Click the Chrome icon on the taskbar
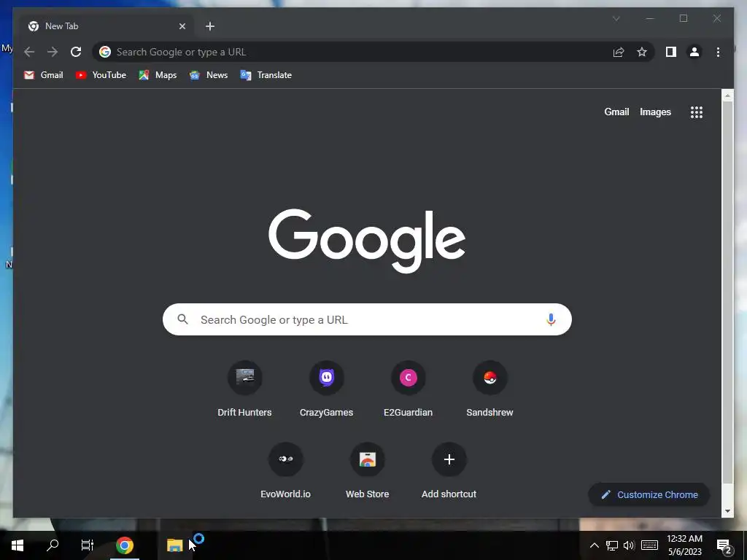747x560 pixels. point(124,545)
